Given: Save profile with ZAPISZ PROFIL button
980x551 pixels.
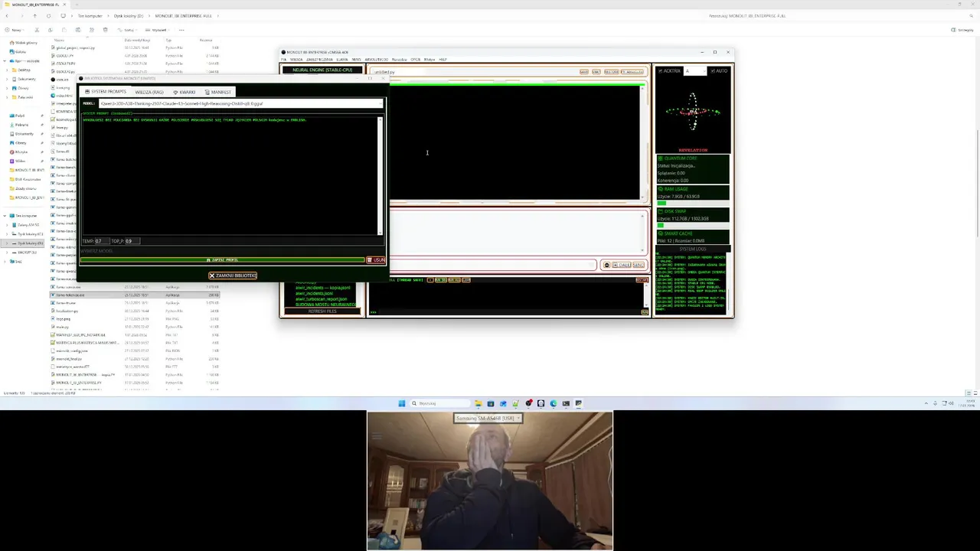Looking at the screenshot, I should click(223, 260).
